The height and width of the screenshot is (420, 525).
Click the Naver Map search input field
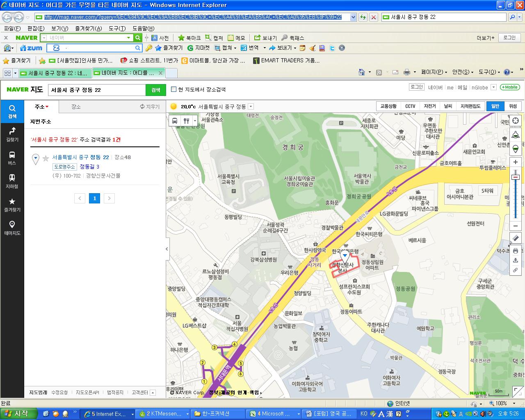click(97, 90)
